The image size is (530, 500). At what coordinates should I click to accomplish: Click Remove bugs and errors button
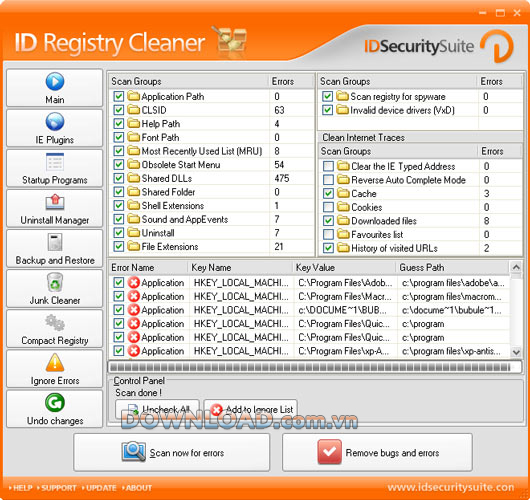377,452
